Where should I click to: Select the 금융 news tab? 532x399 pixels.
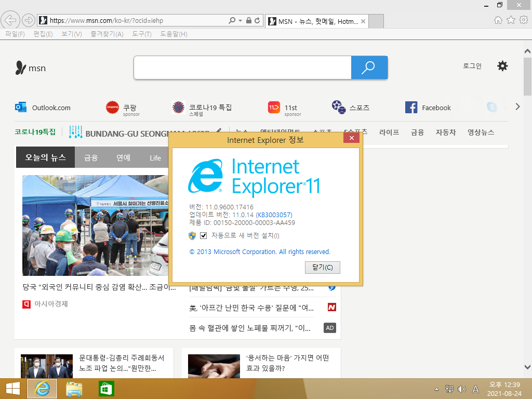91,157
